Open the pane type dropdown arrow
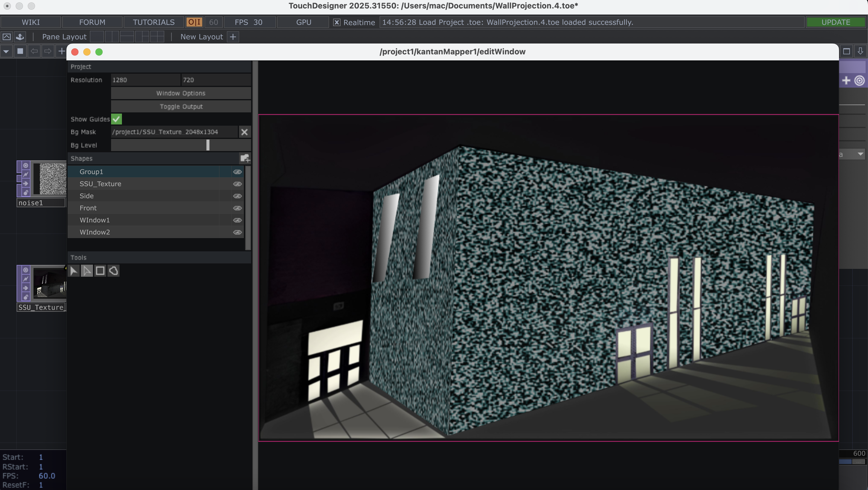This screenshot has width=868, height=490. (6, 51)
